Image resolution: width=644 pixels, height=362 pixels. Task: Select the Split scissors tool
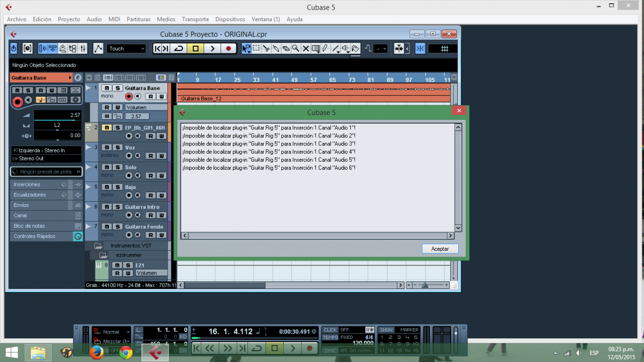pos(266,48)
